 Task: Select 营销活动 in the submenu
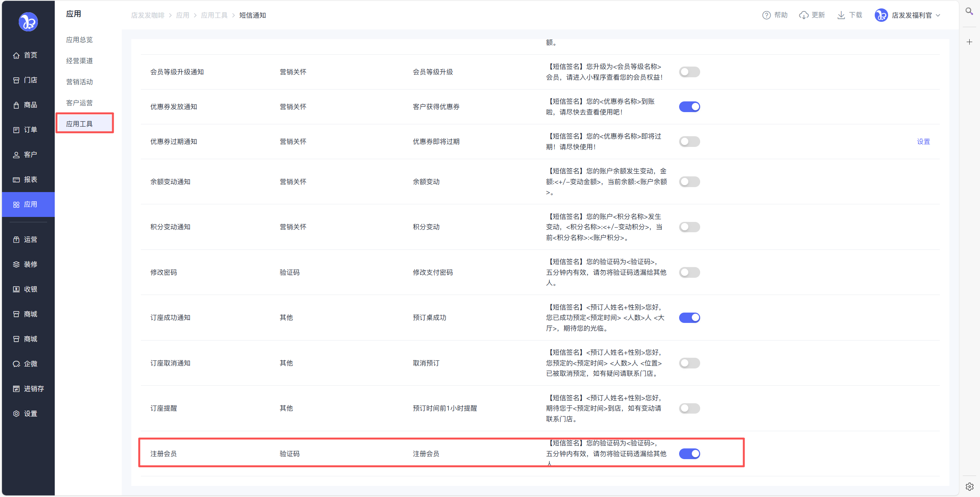[79, 82]
